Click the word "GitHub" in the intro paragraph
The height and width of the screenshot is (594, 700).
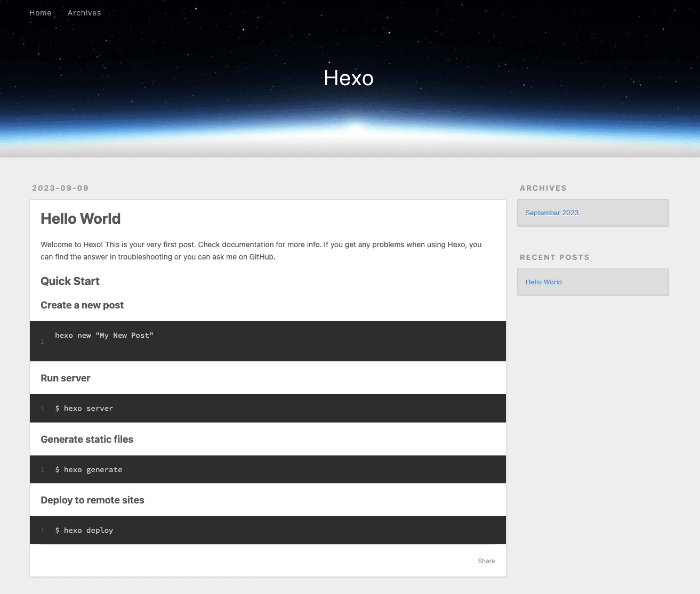pos(261,257)
